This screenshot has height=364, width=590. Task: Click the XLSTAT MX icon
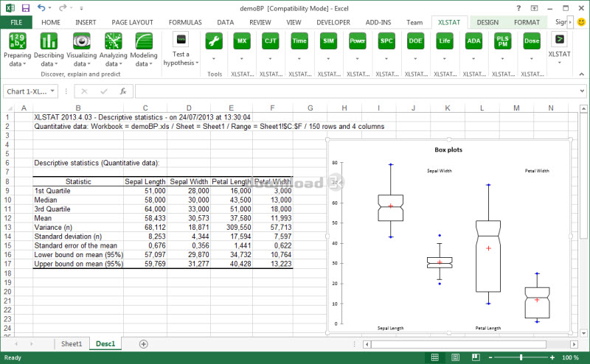tap(242, 41)
